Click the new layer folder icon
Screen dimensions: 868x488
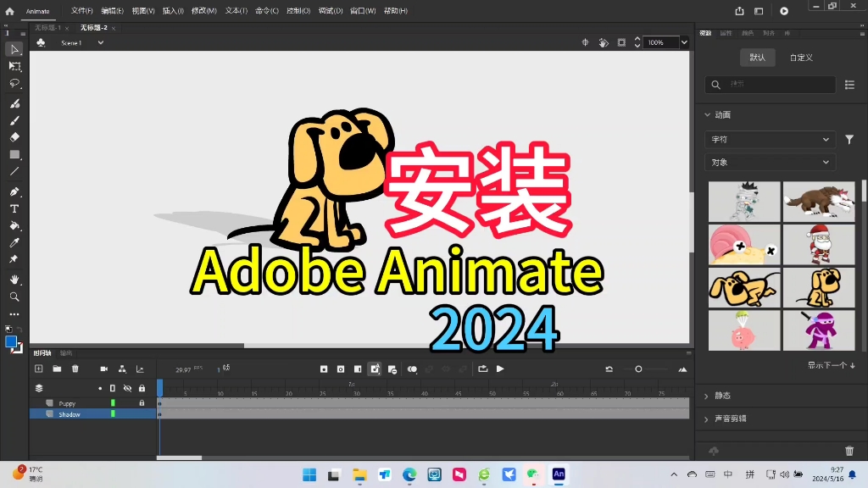(x=57, y=369)
